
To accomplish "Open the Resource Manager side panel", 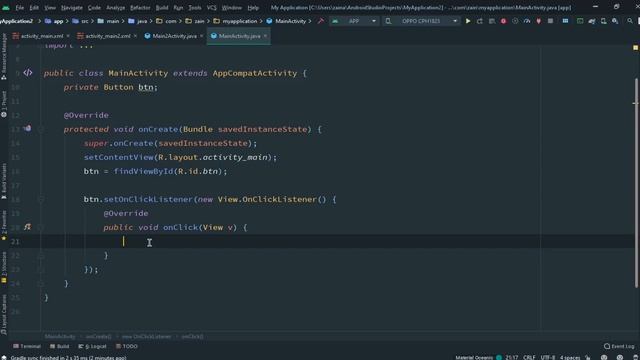I will tap(4, 56).
